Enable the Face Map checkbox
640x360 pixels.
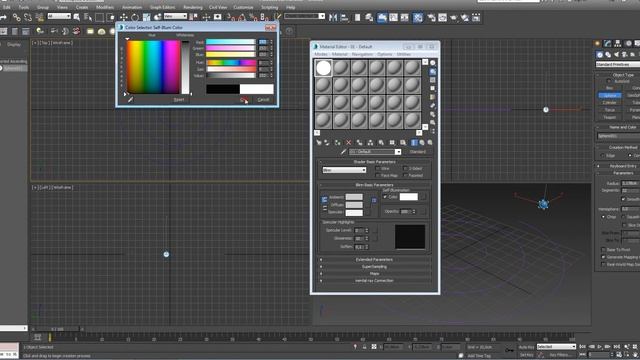click(378, 176)
